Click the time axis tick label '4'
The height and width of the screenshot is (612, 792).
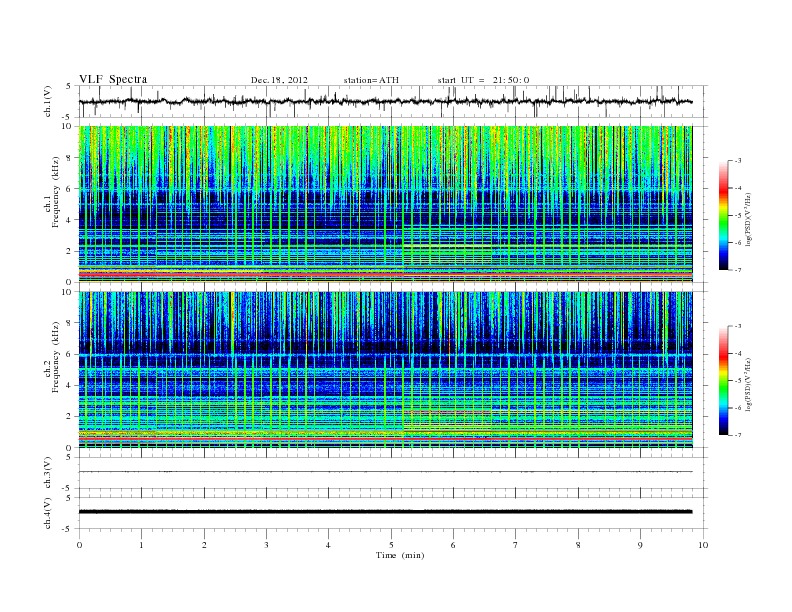coord(328,545)
